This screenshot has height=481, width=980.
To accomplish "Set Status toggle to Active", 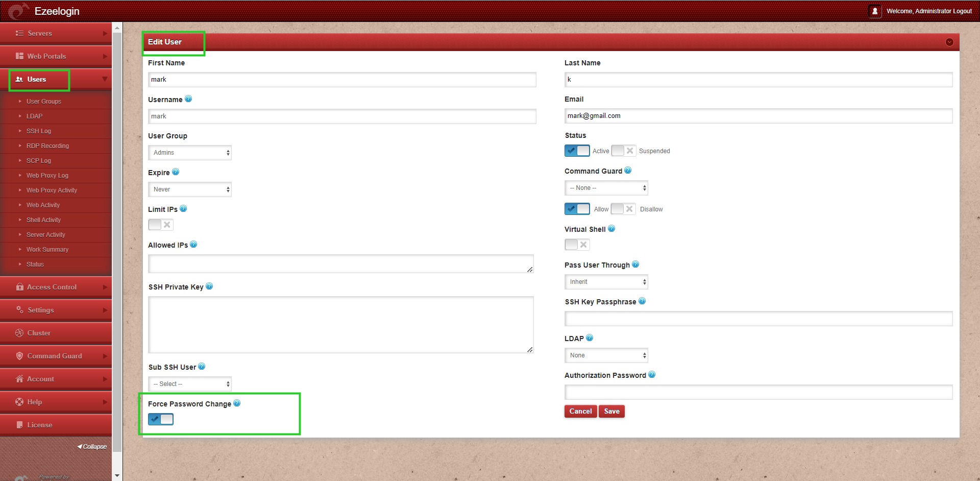I will pyautogui.click(x=577, y=151).
